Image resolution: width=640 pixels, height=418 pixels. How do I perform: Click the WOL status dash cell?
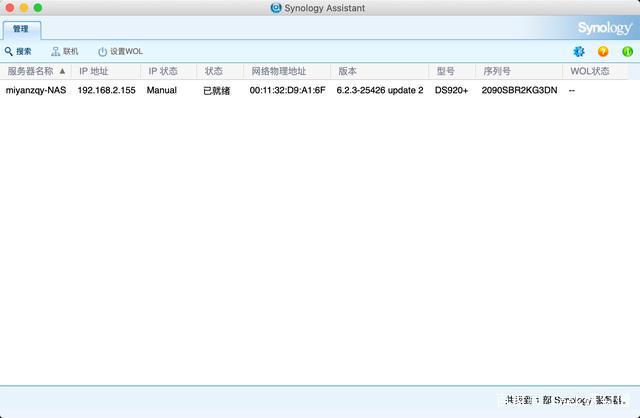tap(572, 91)
